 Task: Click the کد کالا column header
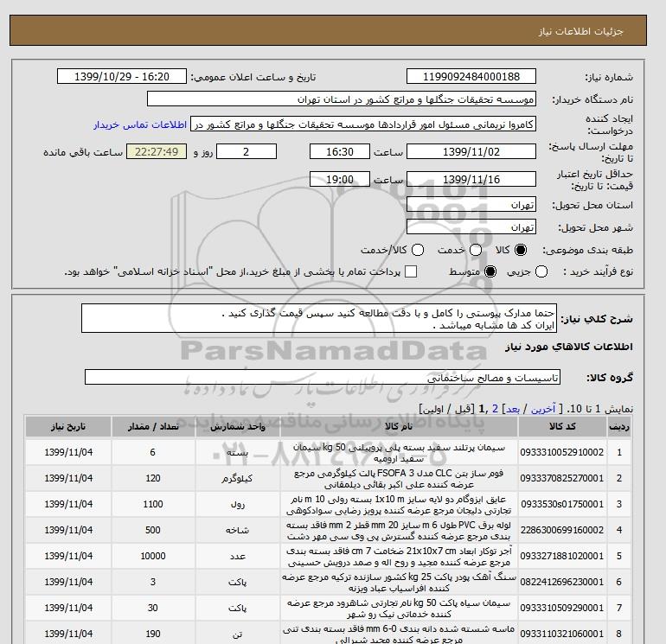pos(562,427)
